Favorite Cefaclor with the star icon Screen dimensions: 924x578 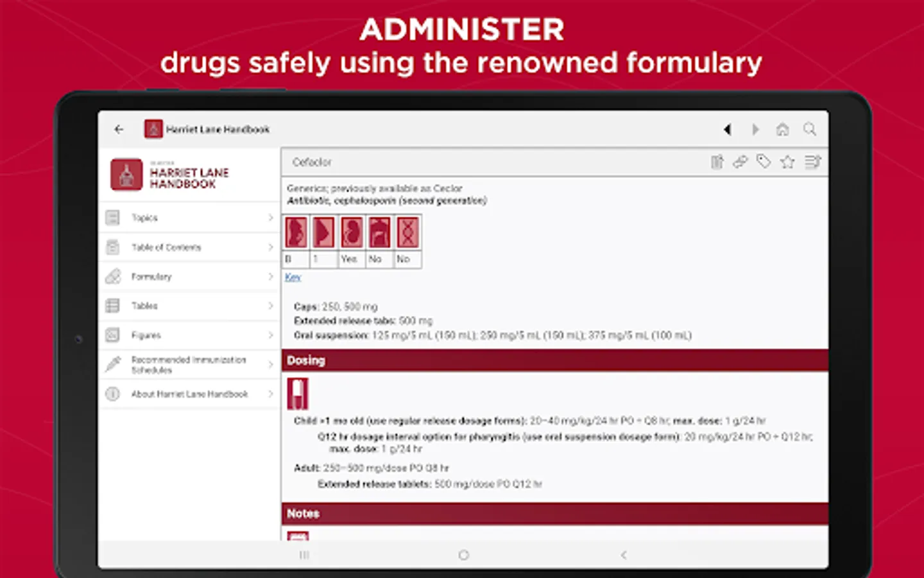787,162
